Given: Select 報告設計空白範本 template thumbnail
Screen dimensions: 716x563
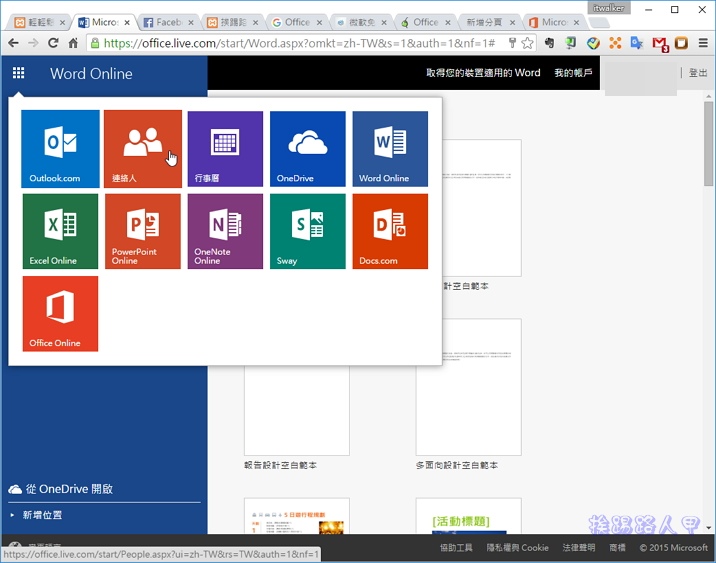Looking at the screenshot, I should click(x=297, y=410).
